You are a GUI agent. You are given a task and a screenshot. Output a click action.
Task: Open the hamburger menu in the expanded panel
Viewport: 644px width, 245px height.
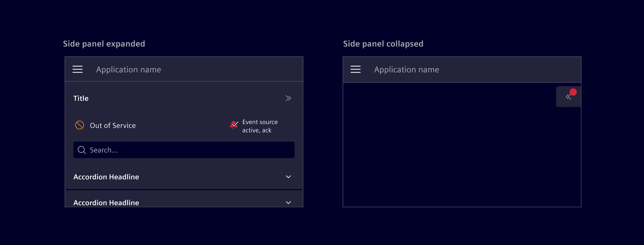pyautogui.click(x=77, y=69)
